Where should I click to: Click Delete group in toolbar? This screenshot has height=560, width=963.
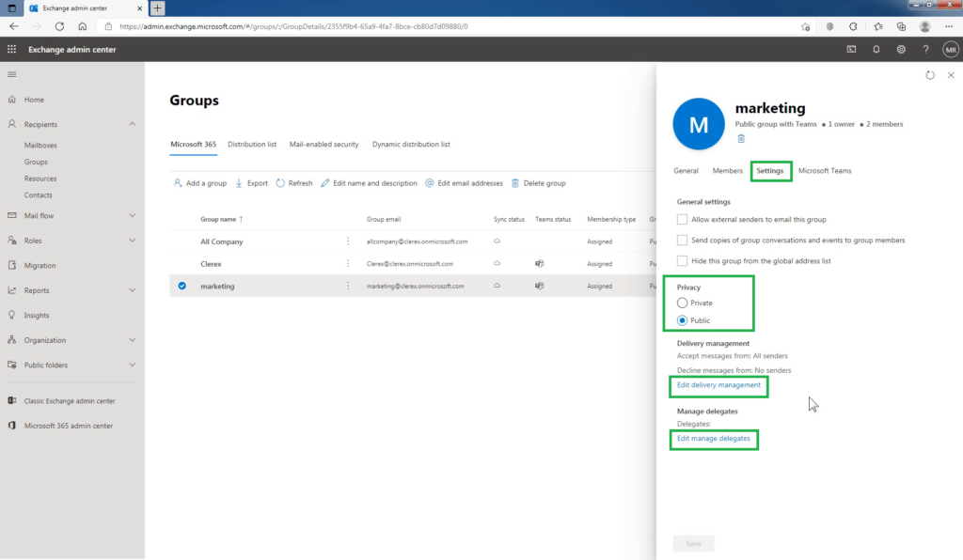(x=539, y=183)
